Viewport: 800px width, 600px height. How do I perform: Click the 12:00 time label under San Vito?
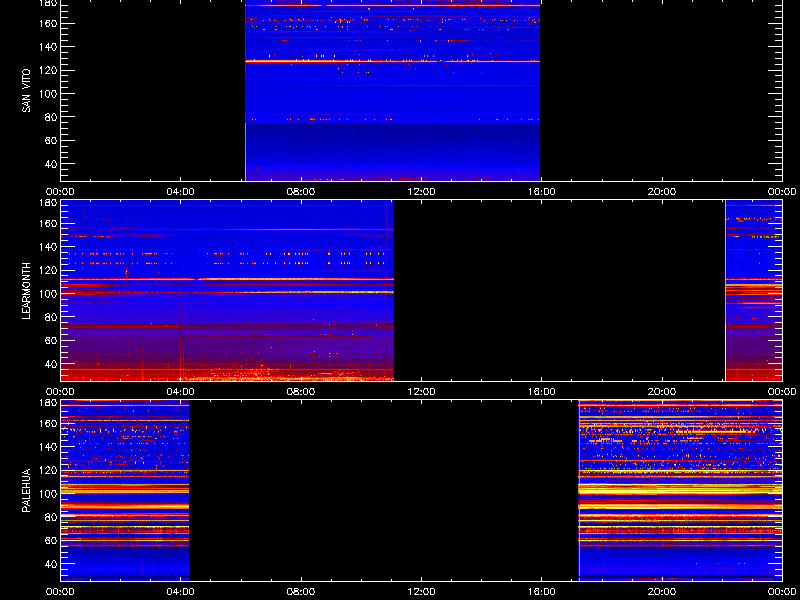tap(421, 192)
